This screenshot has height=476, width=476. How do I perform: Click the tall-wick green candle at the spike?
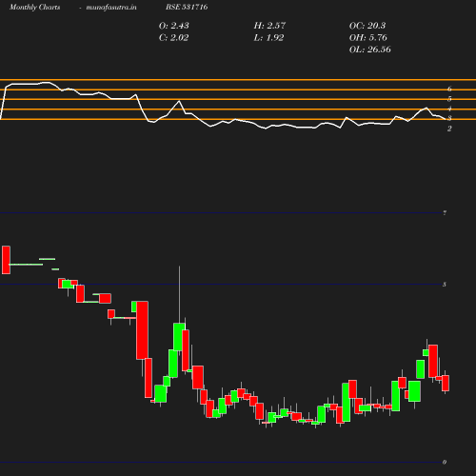point(179,336)
